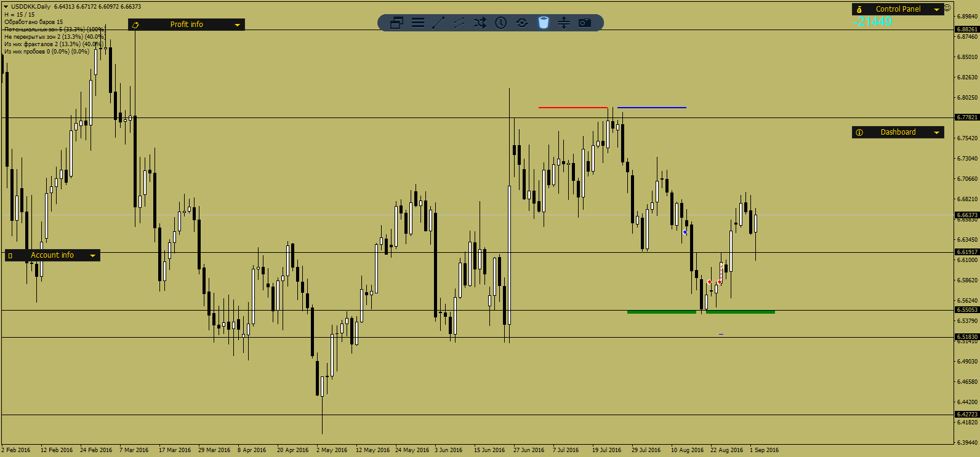The image size is (980, 457).
Task: Click the vertical compress arrows icon
Action: click(x=564, y=23)
